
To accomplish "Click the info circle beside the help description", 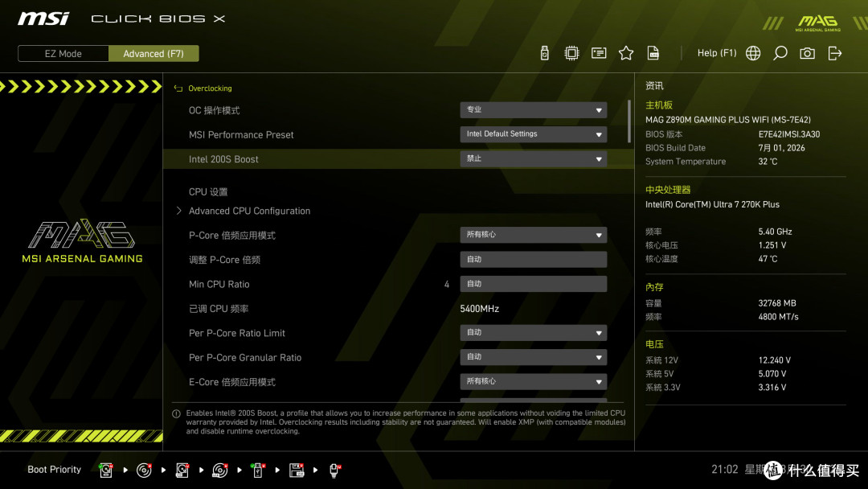I will pos(176,413).
